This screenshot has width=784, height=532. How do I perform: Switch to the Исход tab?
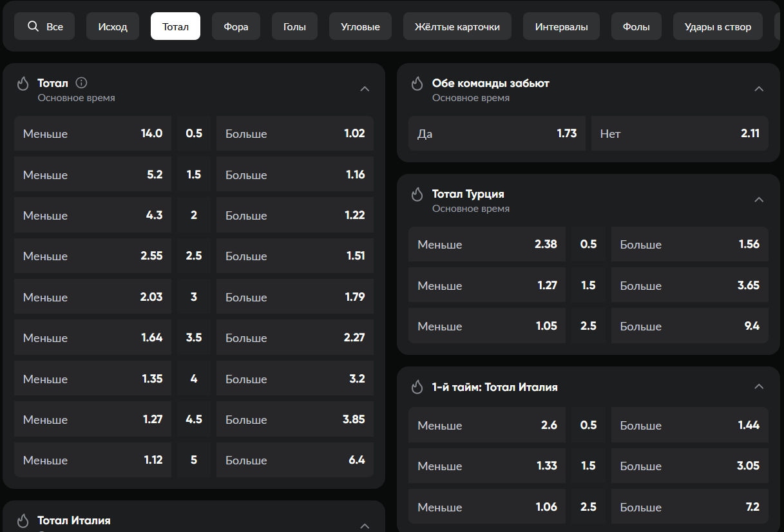click(113, 26)
